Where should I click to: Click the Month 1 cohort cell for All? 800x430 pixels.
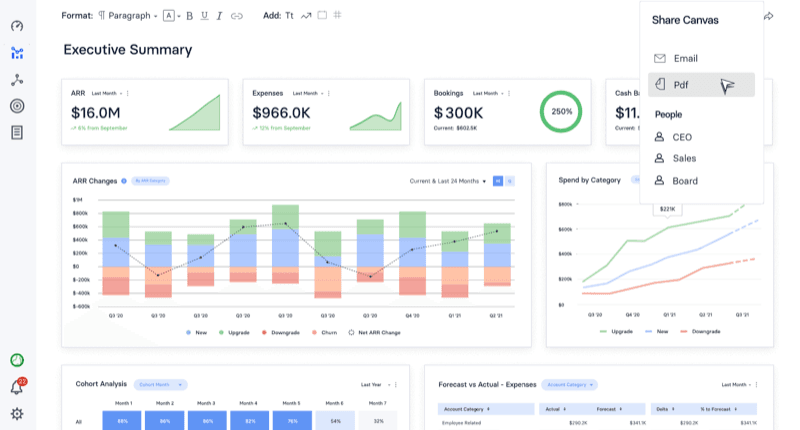coord(122,423)
